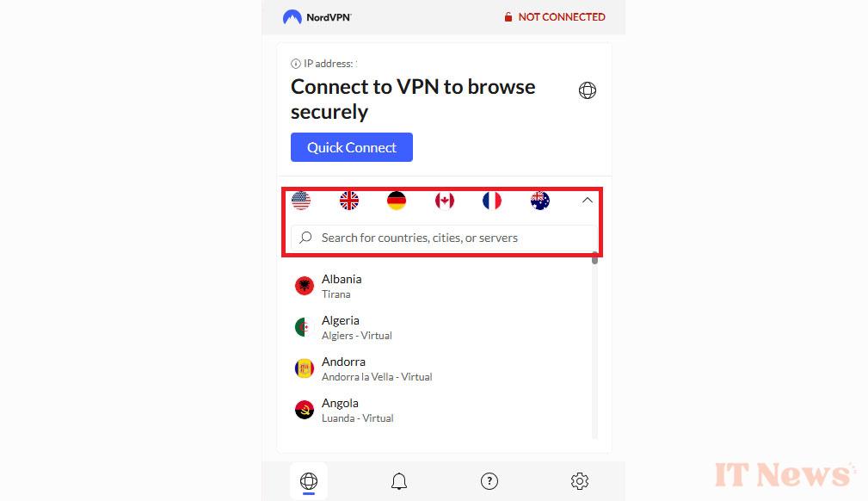Open the notifications bell tab

pos(399,481)
